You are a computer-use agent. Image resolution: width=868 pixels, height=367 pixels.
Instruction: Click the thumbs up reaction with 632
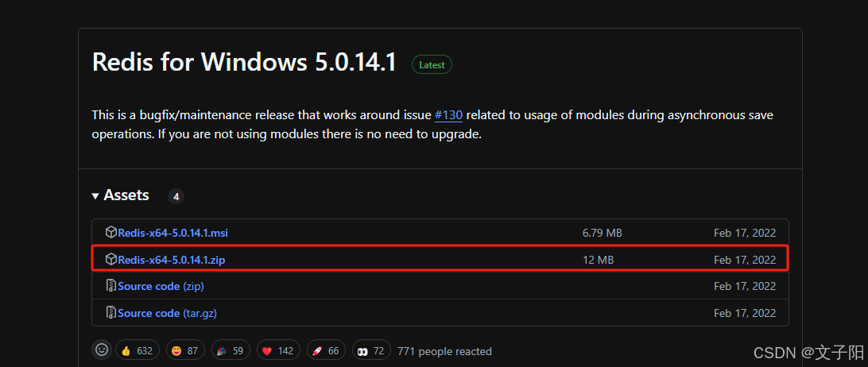(138, 350)
